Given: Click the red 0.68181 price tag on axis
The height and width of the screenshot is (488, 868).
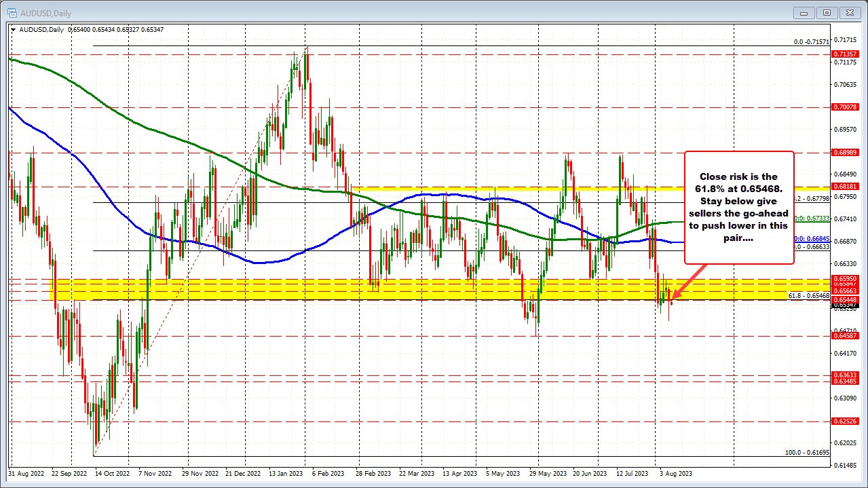Looking at the screenshot, I should (845, 186).
